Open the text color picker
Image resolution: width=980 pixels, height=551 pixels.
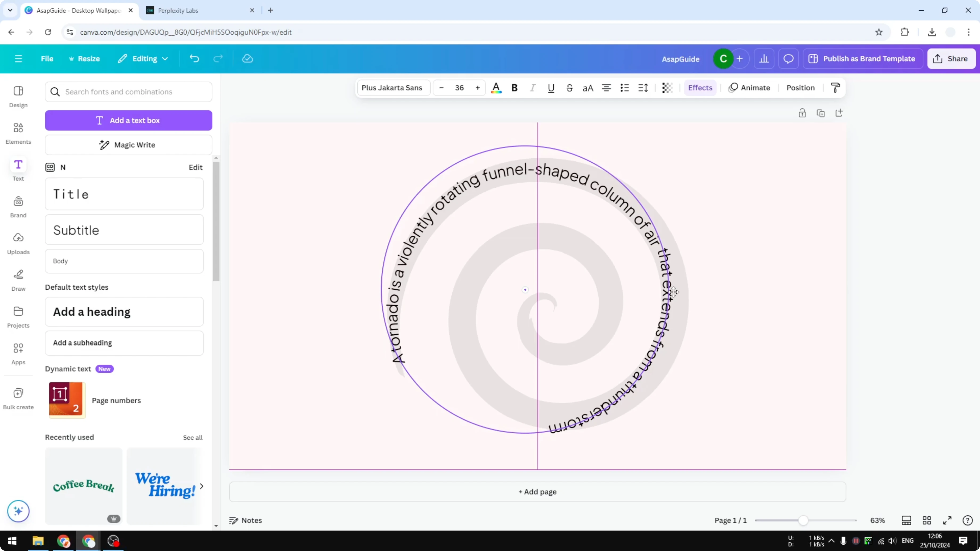coord(496,88)
